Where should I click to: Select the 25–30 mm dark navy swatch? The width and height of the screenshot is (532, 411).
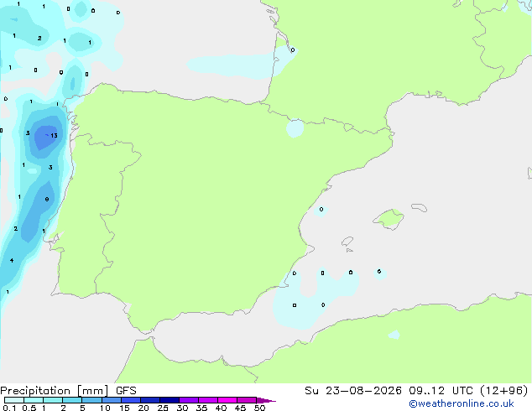(x=169, y=400)
